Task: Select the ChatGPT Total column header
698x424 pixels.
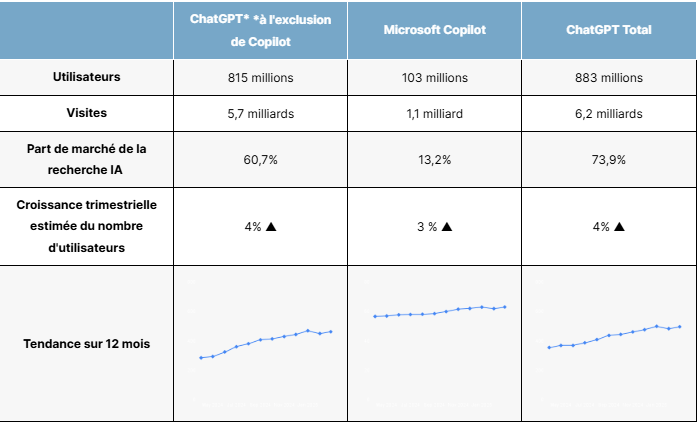Action: [x=608, y=30]
